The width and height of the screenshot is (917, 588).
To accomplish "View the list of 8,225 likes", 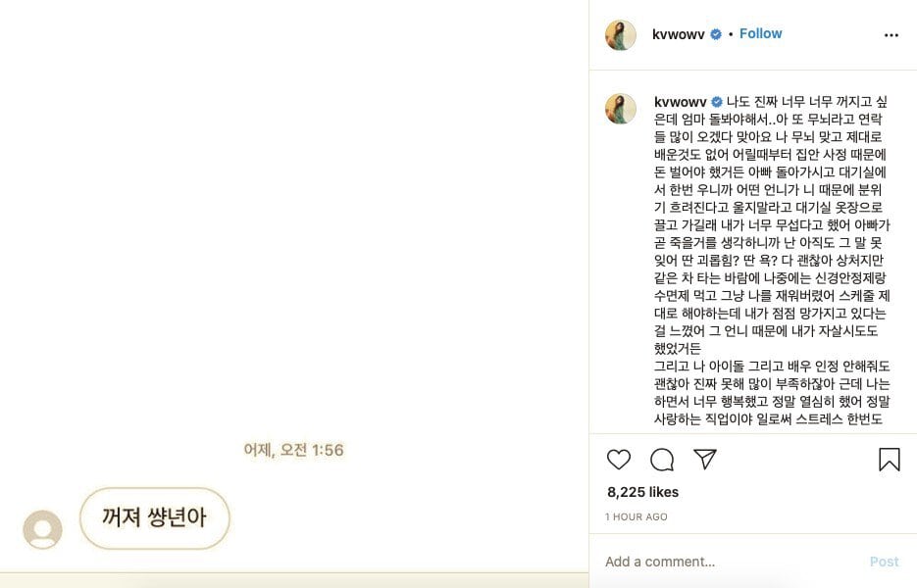I will point(642,492).
